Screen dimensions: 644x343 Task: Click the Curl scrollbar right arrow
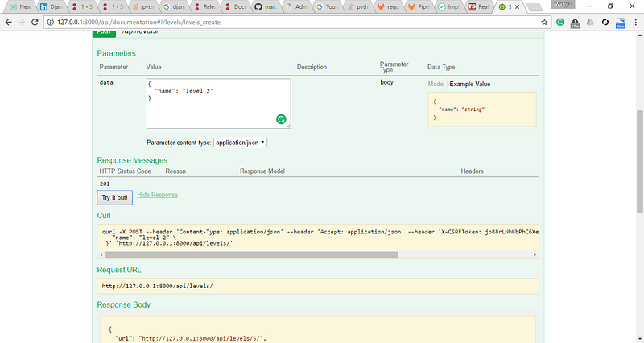(535, 254)
